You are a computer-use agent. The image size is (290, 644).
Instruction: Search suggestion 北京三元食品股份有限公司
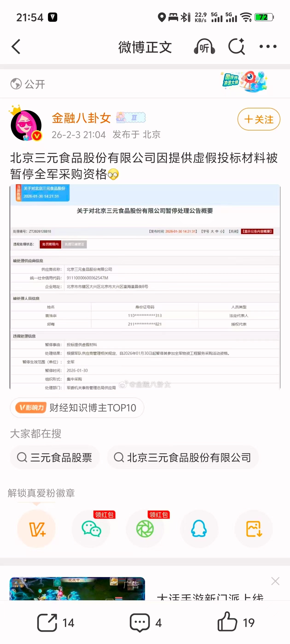[x=183, y=457]
